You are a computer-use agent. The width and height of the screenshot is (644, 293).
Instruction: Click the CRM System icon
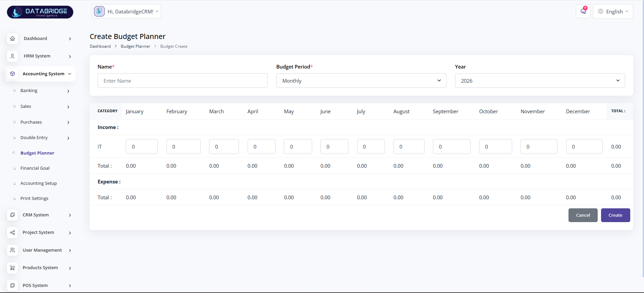12,215
